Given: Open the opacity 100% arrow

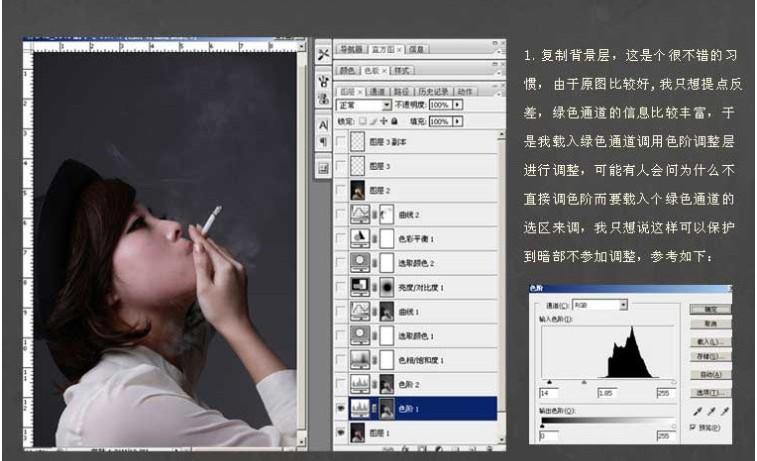Looking at the screenshot, I should (457, 105).
